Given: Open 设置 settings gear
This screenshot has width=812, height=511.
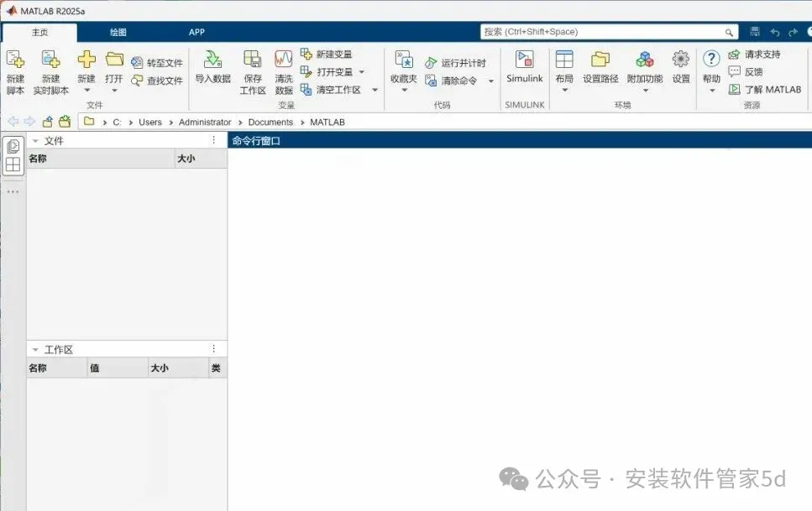Looking at the screenshot, I should (681, 67).
